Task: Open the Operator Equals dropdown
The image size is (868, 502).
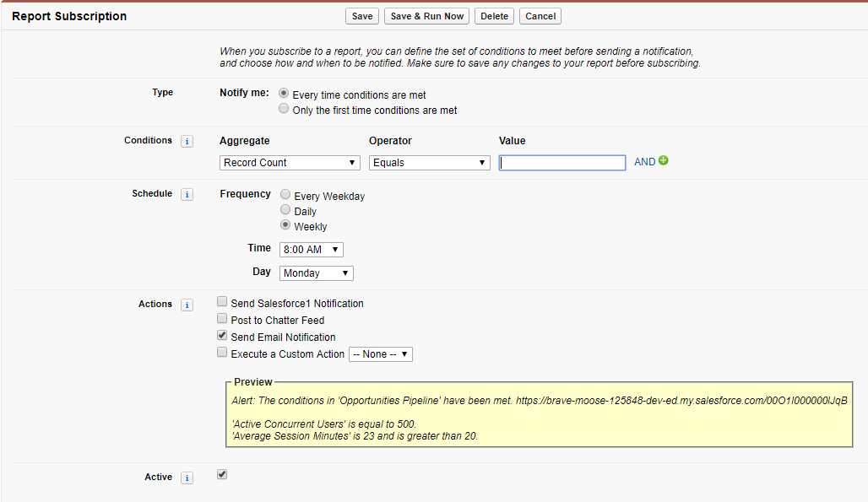Action: 429,163
